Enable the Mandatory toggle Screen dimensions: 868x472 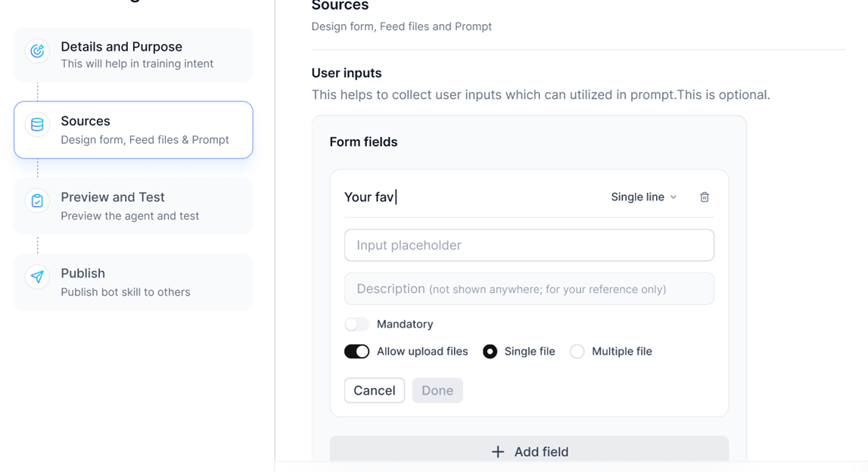pyautogui.click(x=356, y=324)
